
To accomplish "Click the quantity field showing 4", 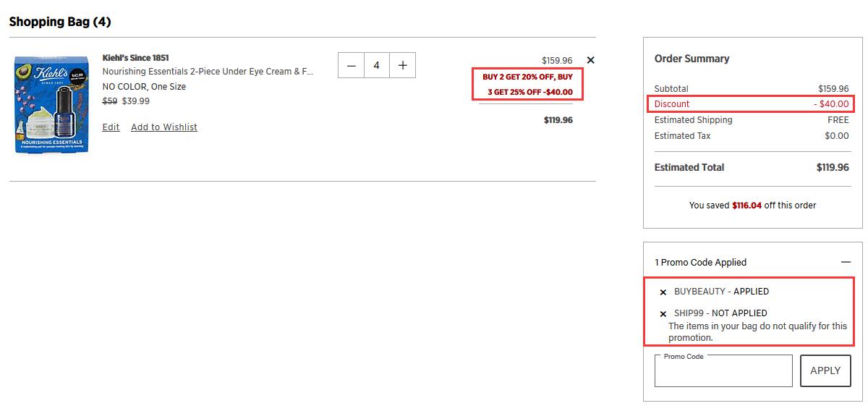I will point(377,65).
